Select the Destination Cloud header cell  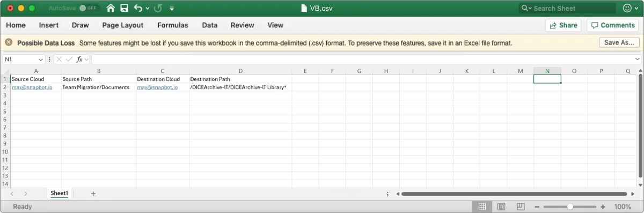162,79
